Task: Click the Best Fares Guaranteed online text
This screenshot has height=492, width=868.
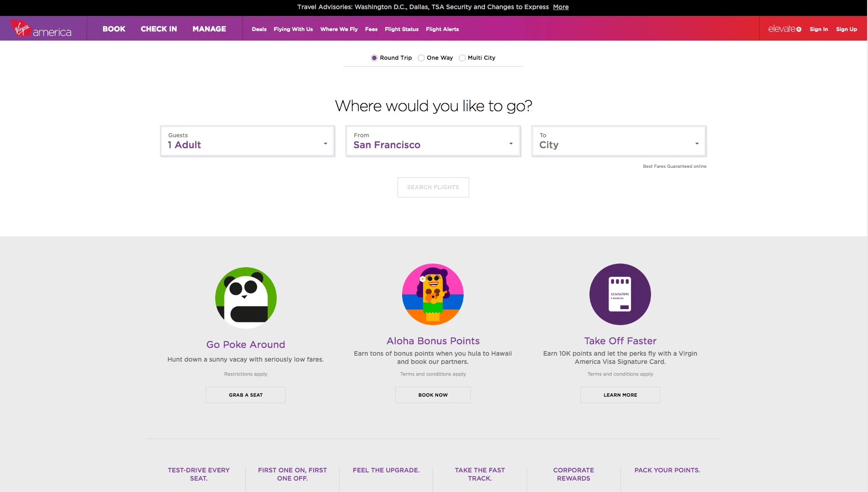Action: pyautogui.click(x=675, y=166)
